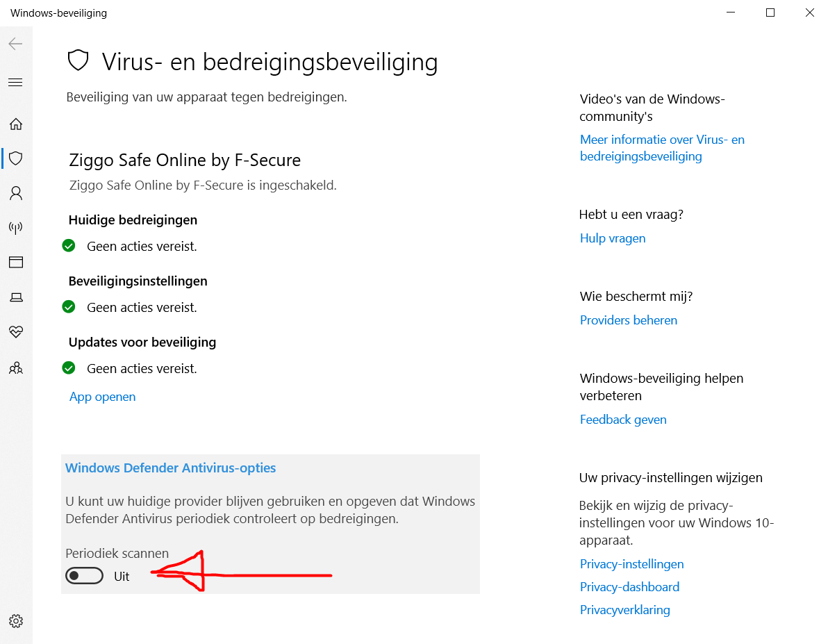This screenshot has width=828, height=644.
Task: Open the Privacyverklaring link
Action: coord(624,610)
